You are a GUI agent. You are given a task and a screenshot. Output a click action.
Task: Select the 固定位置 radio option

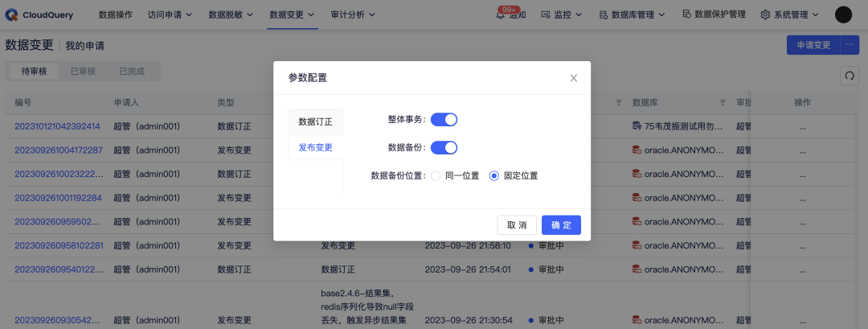tap(494, 176)
